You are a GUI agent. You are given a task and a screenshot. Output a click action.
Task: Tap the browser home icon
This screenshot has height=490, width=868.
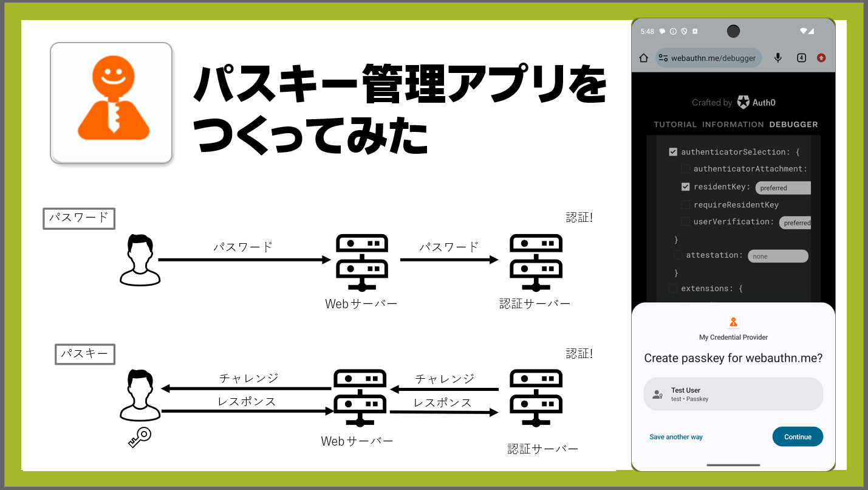(644, 58)
